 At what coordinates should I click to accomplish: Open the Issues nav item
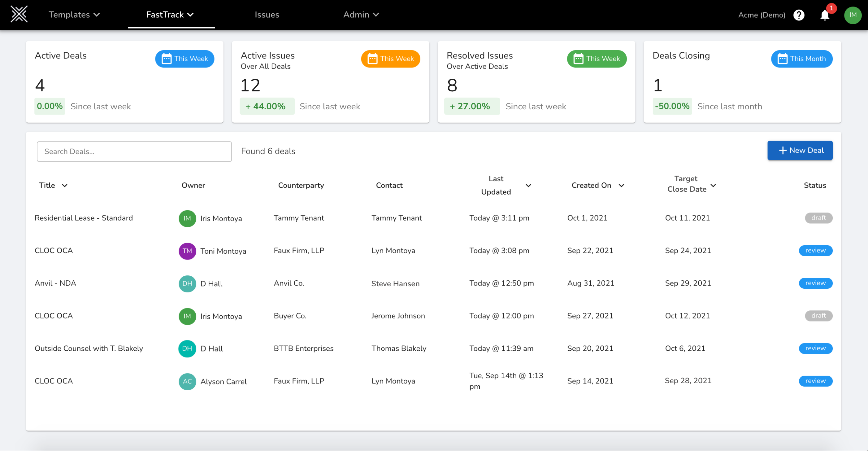267,15
